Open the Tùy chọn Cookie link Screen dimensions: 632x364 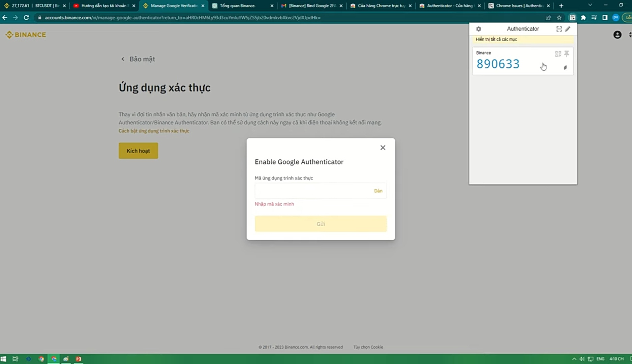[368, 347]
